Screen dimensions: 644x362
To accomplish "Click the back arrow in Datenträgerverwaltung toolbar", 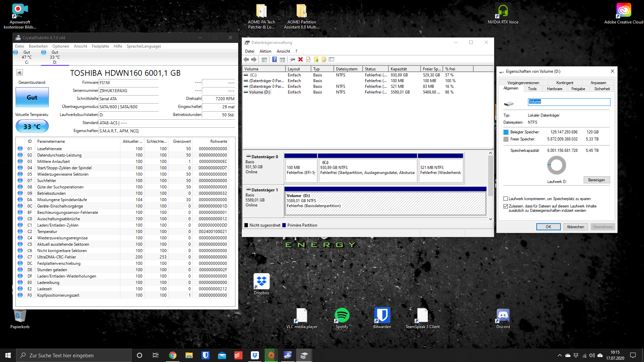I will [x=246, y=60].
